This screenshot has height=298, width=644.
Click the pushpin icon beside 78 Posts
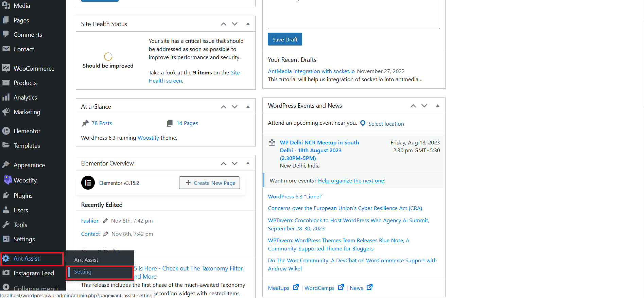85,123
